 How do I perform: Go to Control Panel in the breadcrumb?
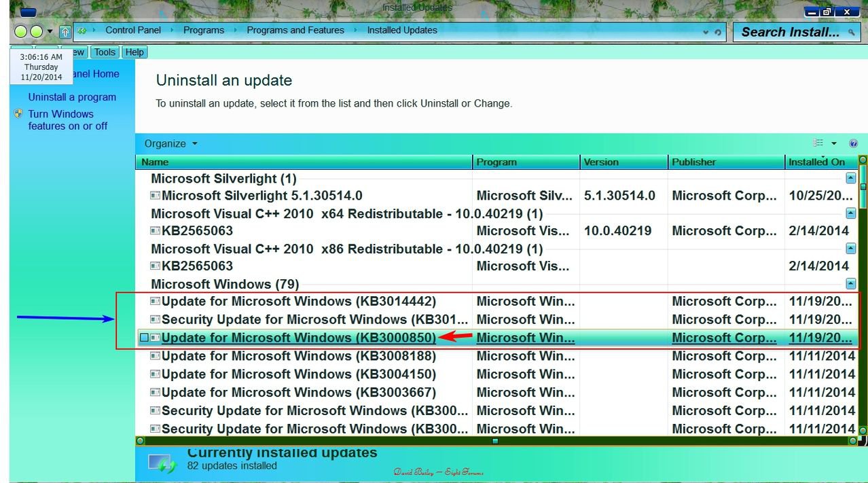[133, 30]
